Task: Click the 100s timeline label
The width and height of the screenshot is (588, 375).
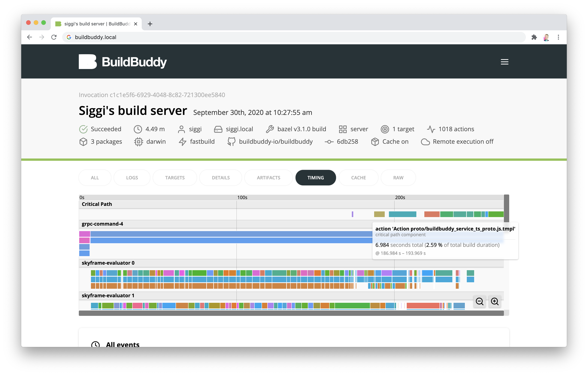Action: point(242,198)
